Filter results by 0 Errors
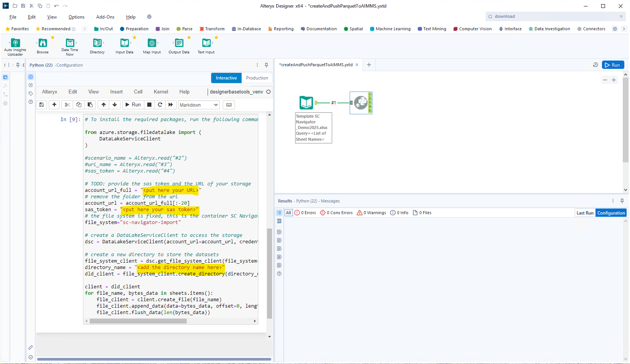 [x=305, y=213]
